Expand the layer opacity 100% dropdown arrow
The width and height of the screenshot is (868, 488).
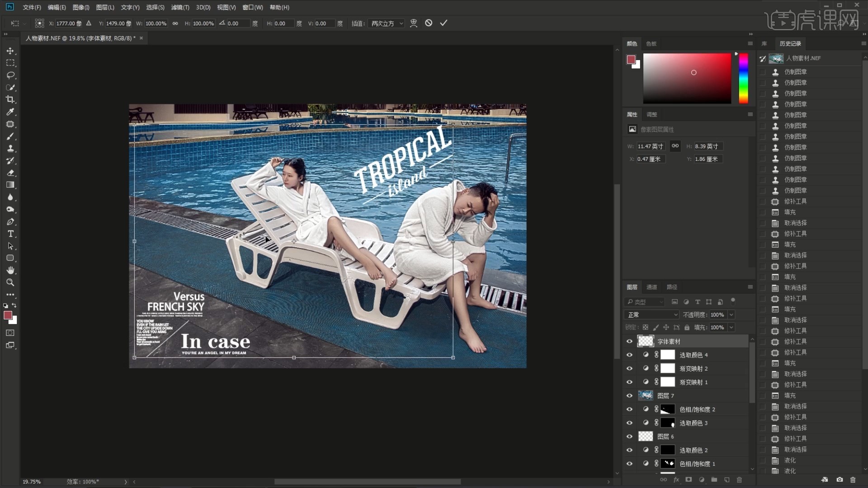[731, 315]
